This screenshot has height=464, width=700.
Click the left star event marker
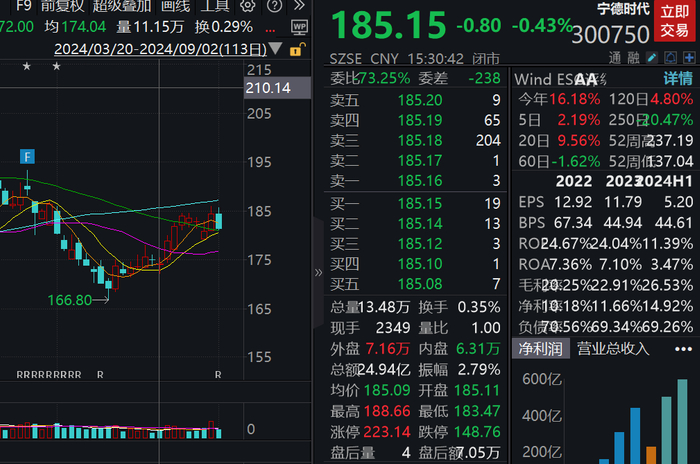[27, 67]
